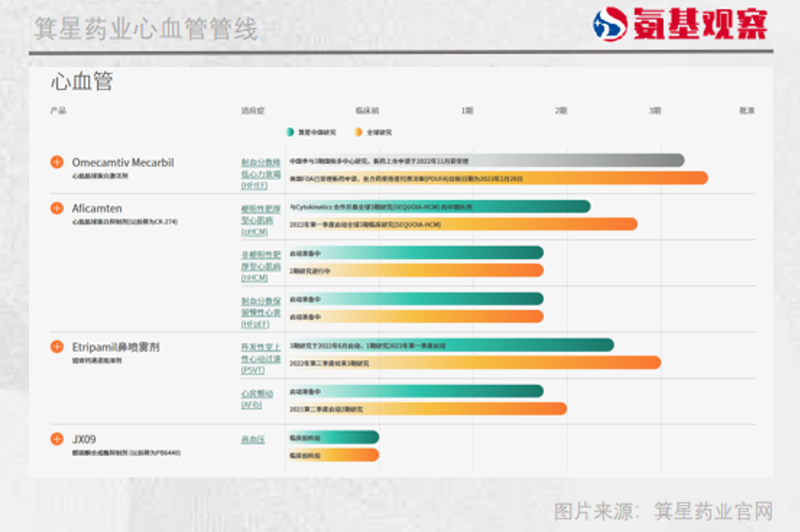This screenshot has width=800, height=532.
Task: Click the orange plus icon beside JX09
Action: coord(57,439)
